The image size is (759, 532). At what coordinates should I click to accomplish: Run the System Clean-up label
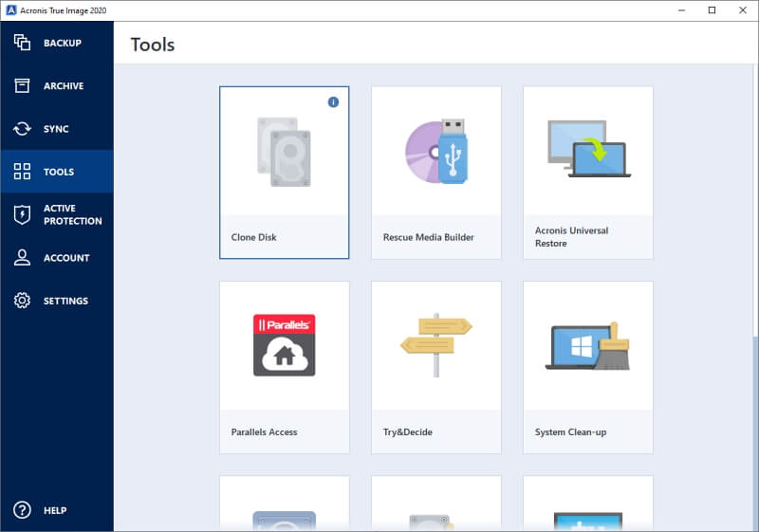[571, 431]
